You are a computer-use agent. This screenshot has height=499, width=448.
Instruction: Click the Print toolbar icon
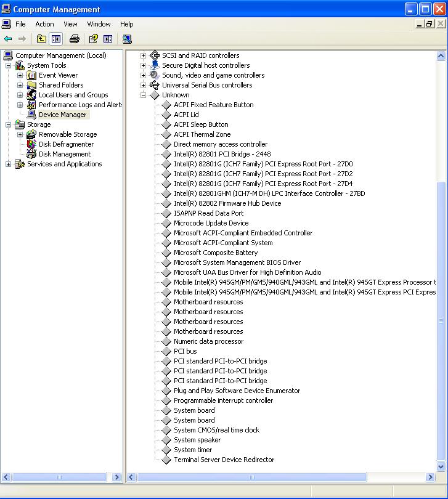point(75,39)
